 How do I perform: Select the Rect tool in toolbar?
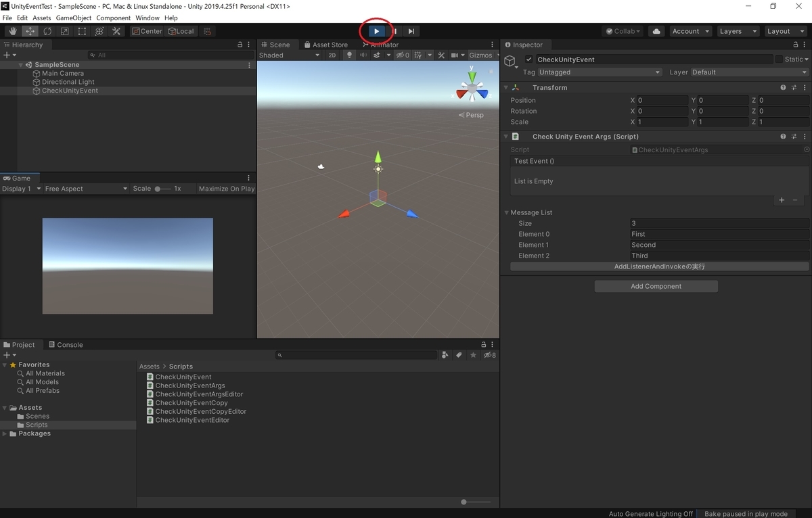point(82,31)
